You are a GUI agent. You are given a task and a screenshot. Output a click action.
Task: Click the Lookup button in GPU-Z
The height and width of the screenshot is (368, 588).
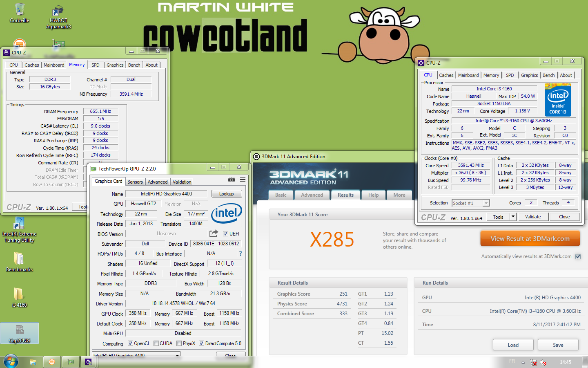tap(227, 194)
